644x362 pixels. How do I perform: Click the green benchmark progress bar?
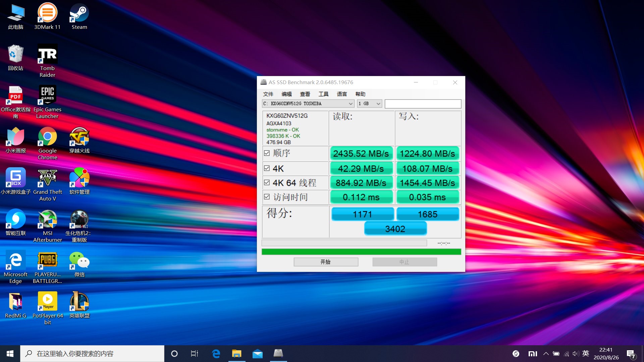361,252
